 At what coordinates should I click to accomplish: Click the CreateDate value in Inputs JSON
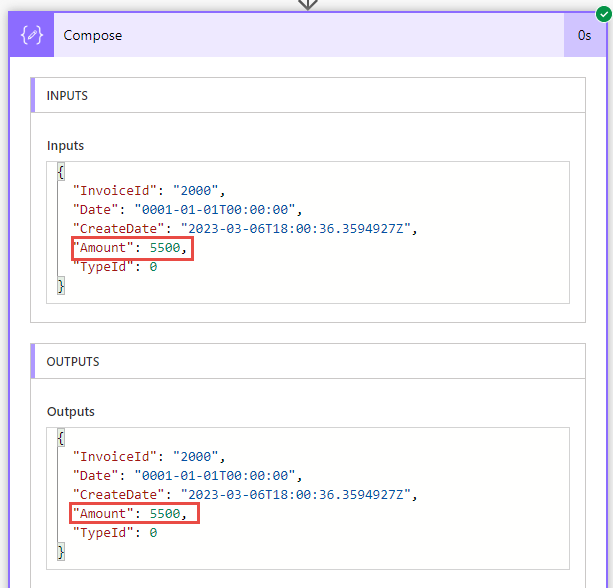(296, 229)
